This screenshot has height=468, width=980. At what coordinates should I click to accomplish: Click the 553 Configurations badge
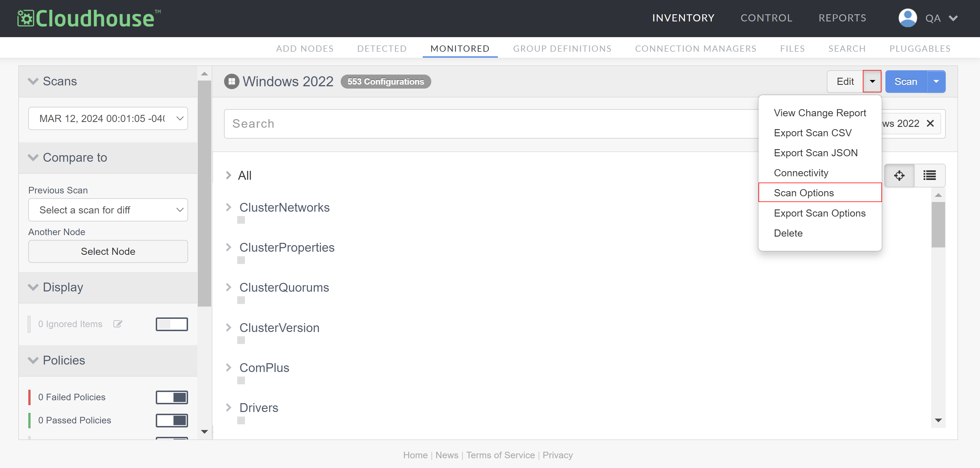click(385, 81)
